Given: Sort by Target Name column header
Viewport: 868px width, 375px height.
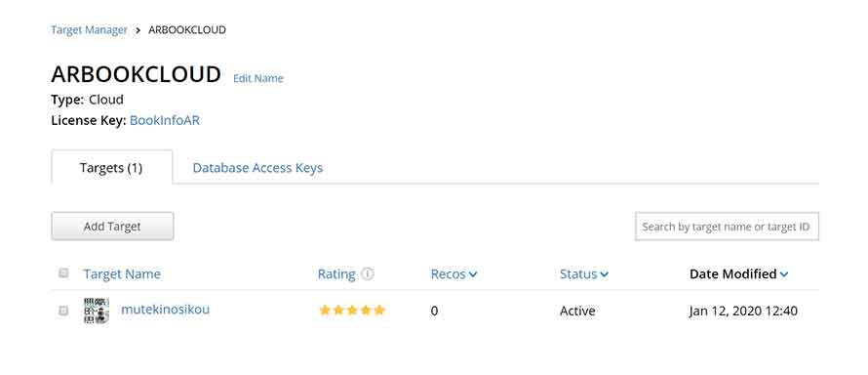Looking at the screenshot, I should [x=122, y=273].
